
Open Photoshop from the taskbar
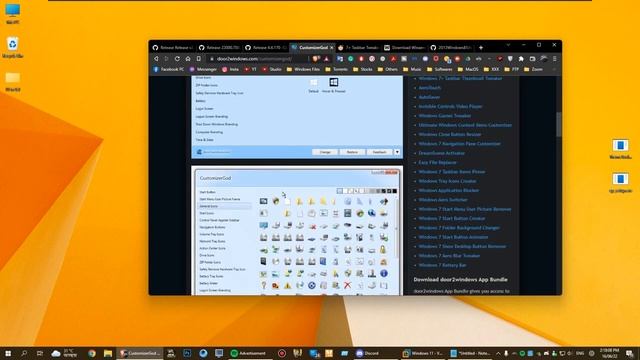187,353
